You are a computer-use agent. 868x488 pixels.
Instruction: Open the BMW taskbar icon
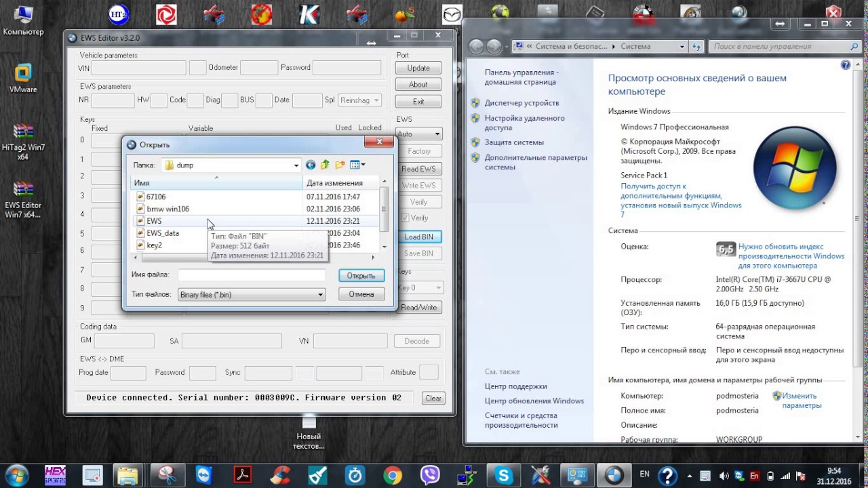(x=613, y=476)
